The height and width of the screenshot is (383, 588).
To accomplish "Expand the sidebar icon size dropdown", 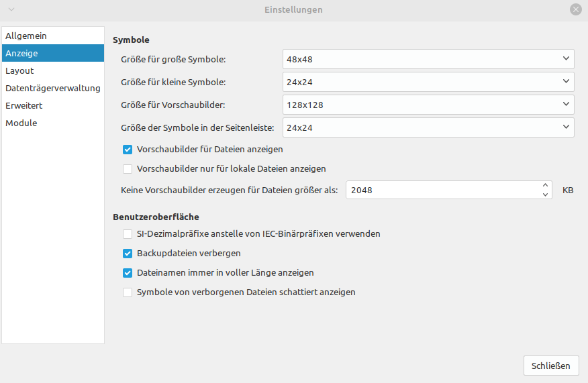I will click(428, 127).
